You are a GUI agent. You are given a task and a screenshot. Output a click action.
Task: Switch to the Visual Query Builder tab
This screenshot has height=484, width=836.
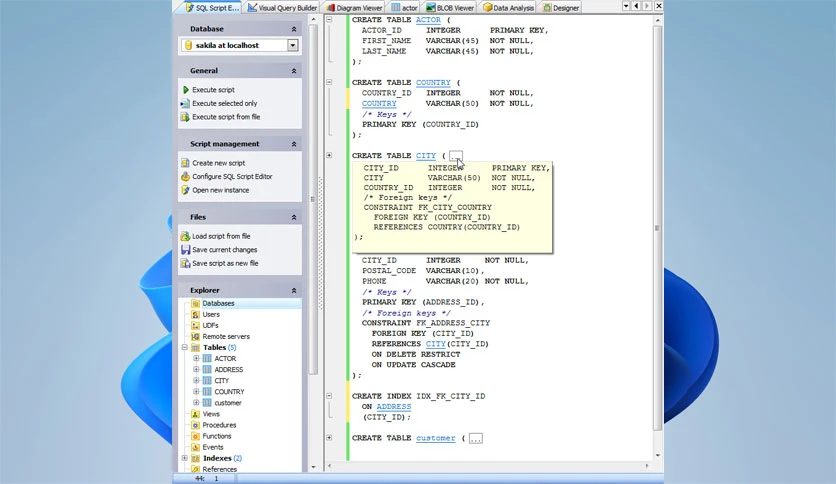282,7
